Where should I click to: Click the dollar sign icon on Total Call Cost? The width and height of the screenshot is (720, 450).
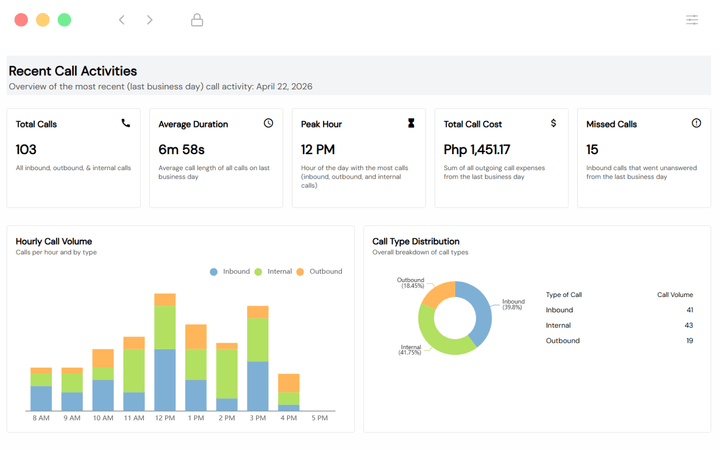point(554,124)
